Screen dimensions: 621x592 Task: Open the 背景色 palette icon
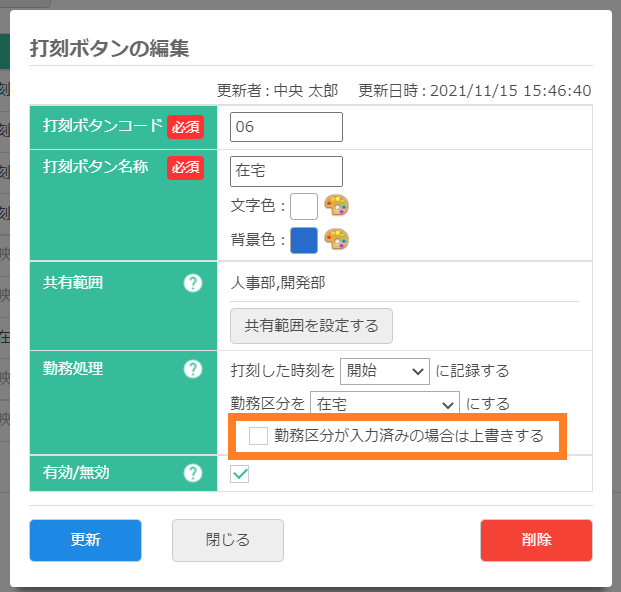coord(337,240)
